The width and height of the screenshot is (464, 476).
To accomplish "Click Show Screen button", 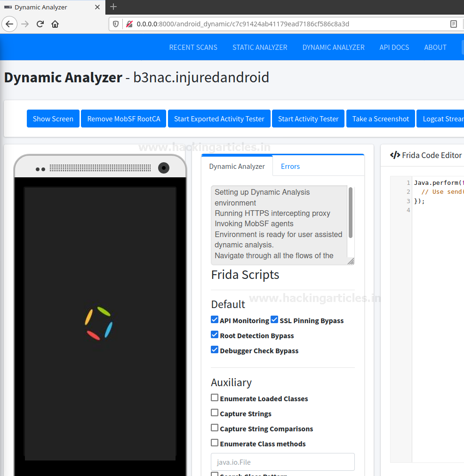I will [x=53, y=119].
